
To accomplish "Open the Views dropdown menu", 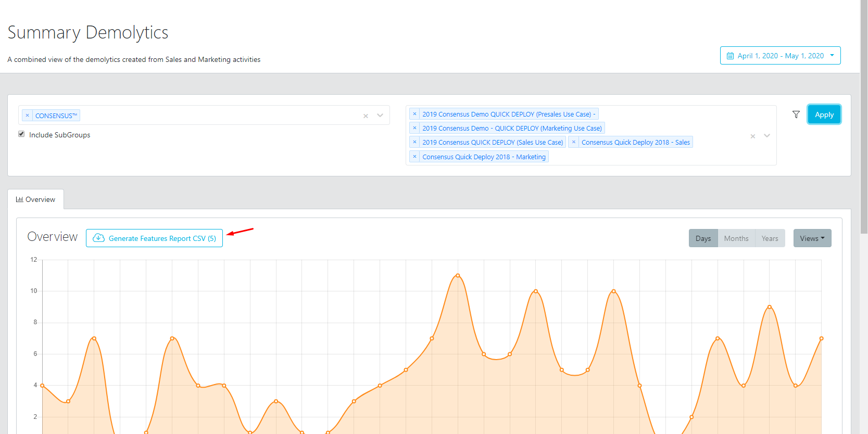I will coord(812,238).
